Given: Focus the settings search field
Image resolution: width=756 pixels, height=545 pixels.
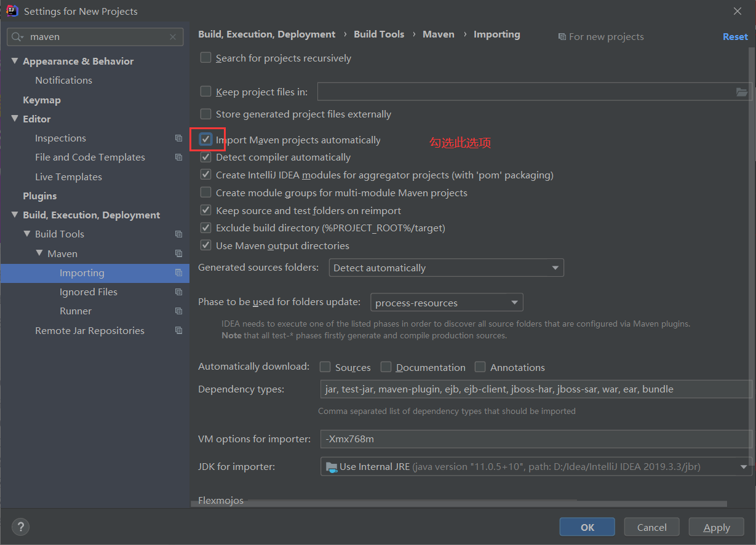Looking at the screenshot, I should click(x=95, y=37).
